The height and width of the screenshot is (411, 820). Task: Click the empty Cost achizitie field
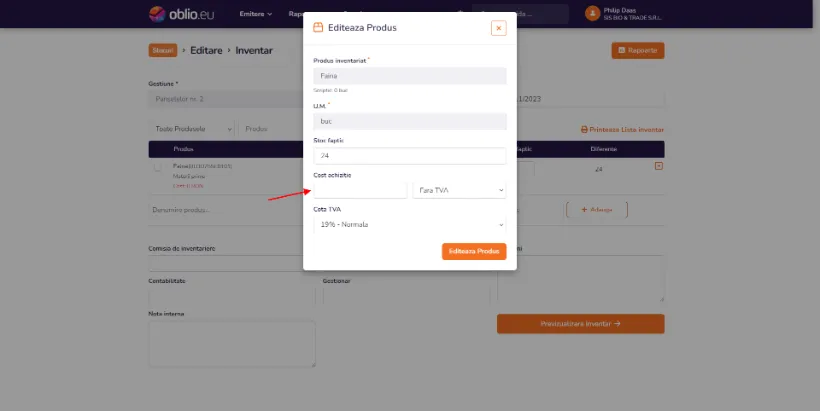click(x=360, y=190)
